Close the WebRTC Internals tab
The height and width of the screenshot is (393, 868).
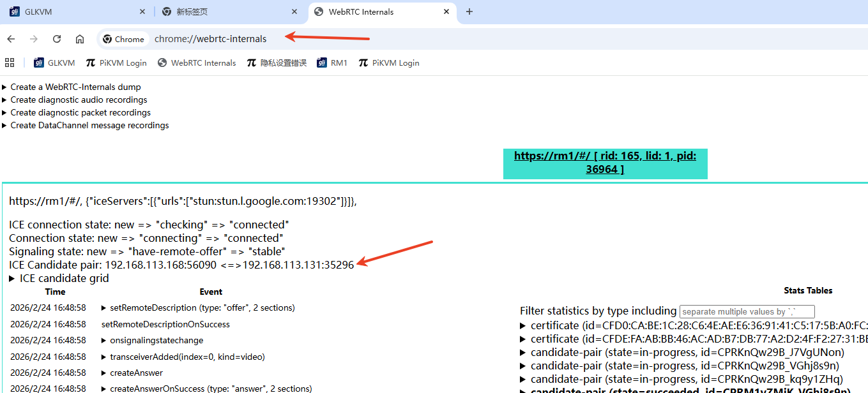447,11
